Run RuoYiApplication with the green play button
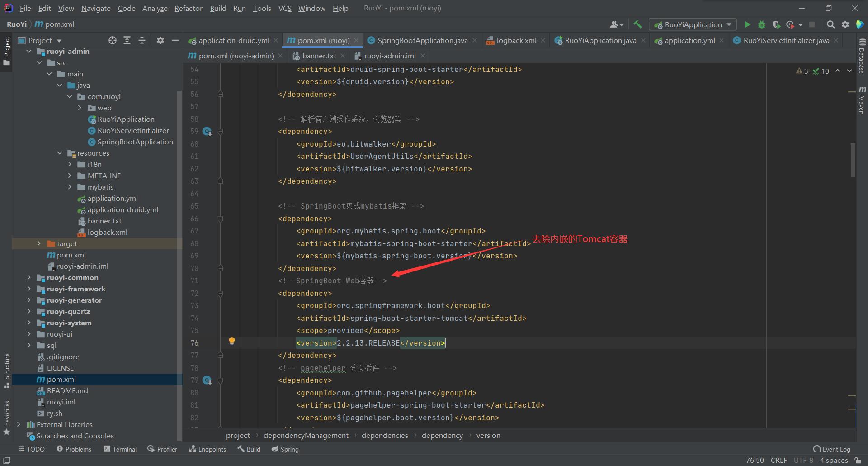Screen dimensions: 868x466 click(747, 24)
